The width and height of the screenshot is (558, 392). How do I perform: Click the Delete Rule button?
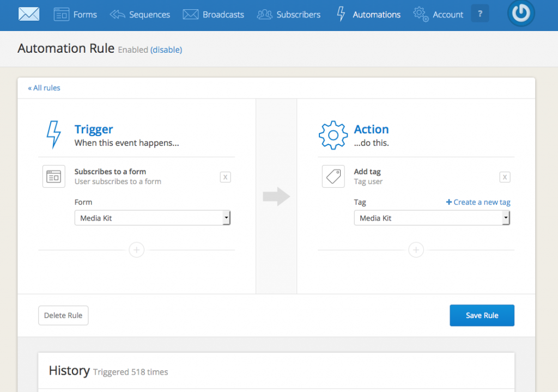(x=63, y=316)
